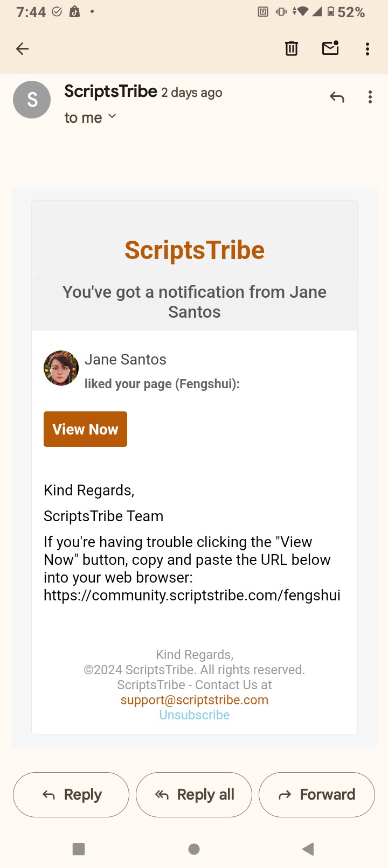The height and width of the screenshot is (868, 388).
Task: Open the sender message options menu
Action: tap(370, 97)
